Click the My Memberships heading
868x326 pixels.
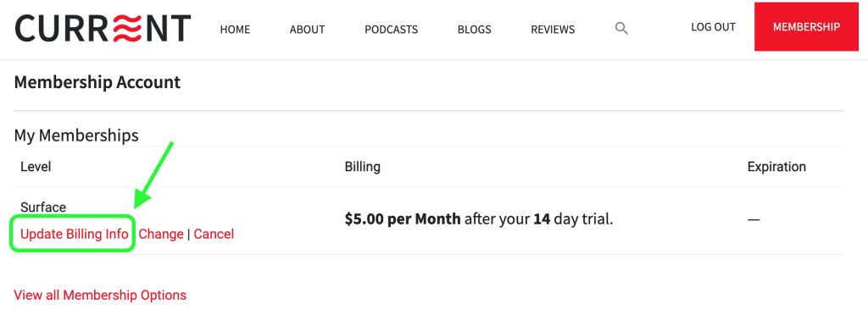[76, 135]
